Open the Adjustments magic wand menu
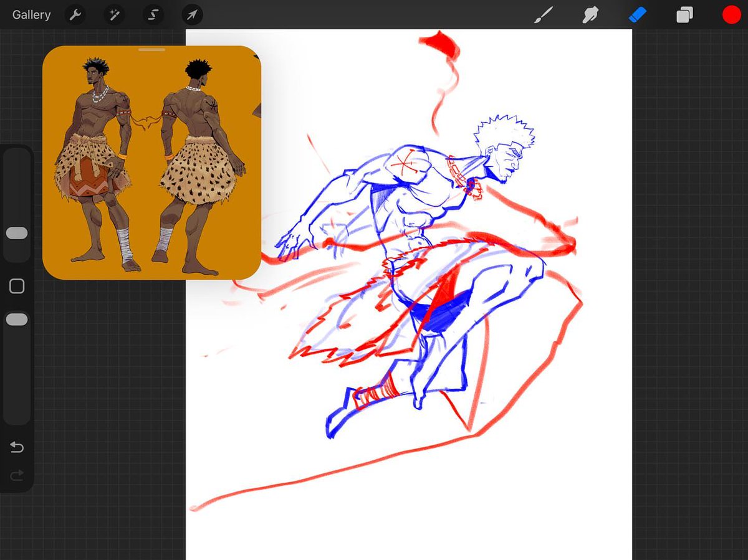The image size is (748, 560). 114,15
